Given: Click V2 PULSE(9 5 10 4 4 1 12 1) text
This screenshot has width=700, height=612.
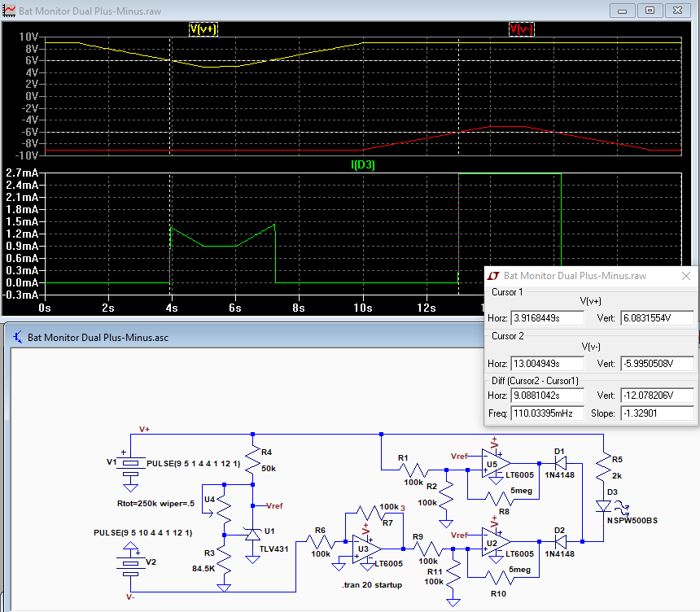Looking at the screenshot, I should pyautogui.click(x=143, y=532).
